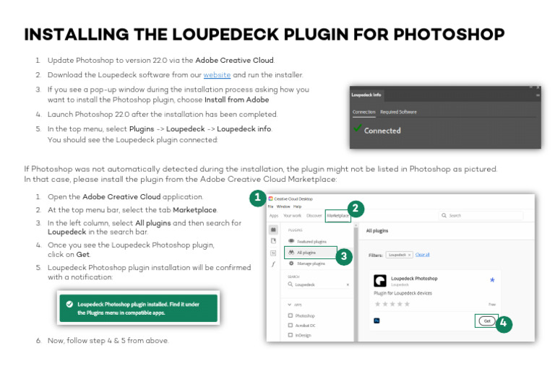555x392 pixels.
Task: Collapse the Loupedeck info panel
Action: point(531,87)
